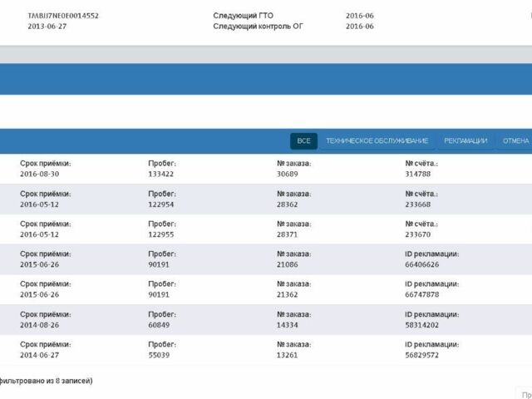The image size is (532, 399).
Task: Select acceptance date 2014-06-27
Action: coord(40,354)
